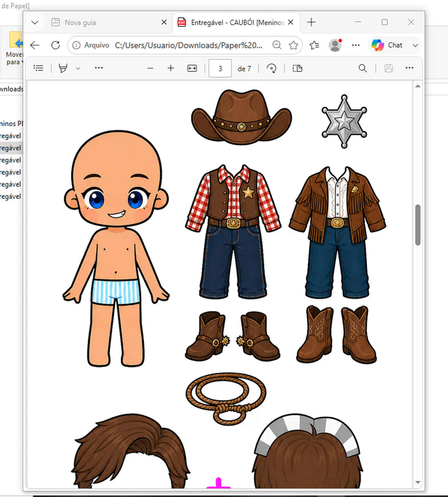Viewport: 448px width, 497px height.
Task: Click the 'de 7' page count text
Action: coord(244,69)
